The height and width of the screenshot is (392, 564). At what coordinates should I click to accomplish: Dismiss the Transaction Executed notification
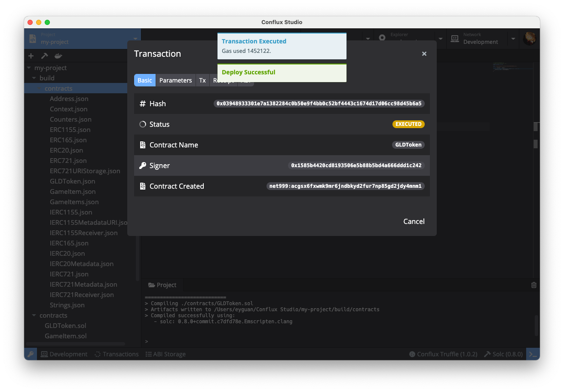pos(282,46)
